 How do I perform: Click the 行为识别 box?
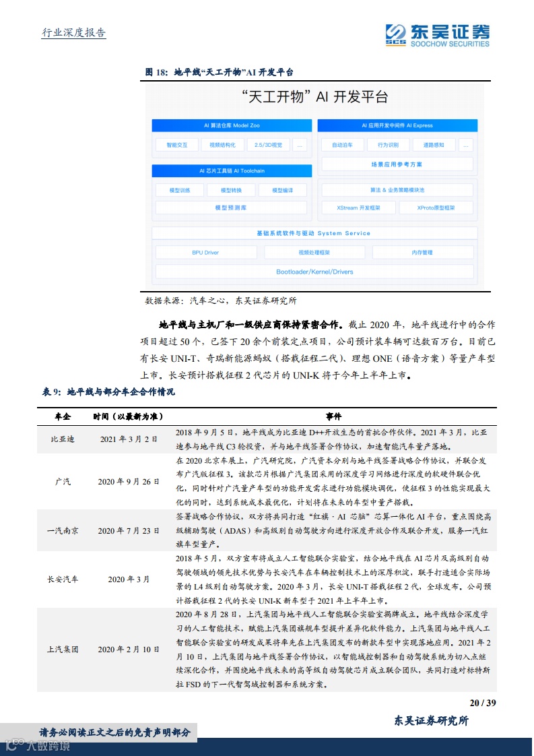pyautogui.click(x=388, y=145)
